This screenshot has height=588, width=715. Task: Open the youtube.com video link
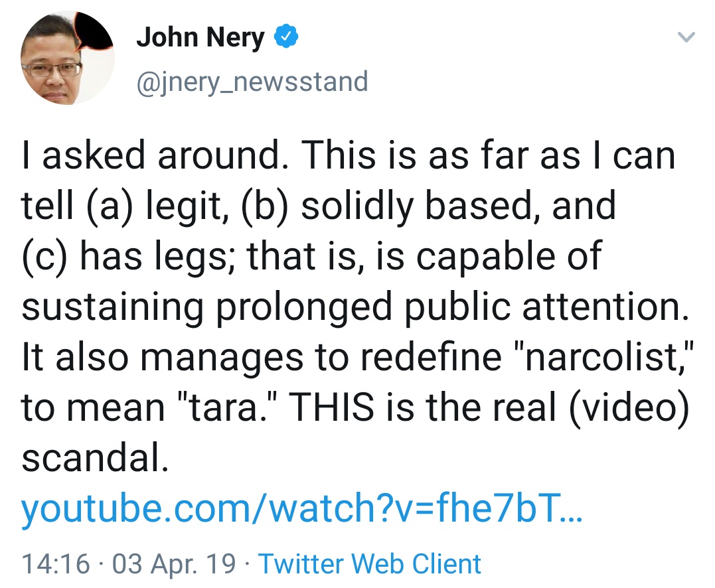pos(302,510)
